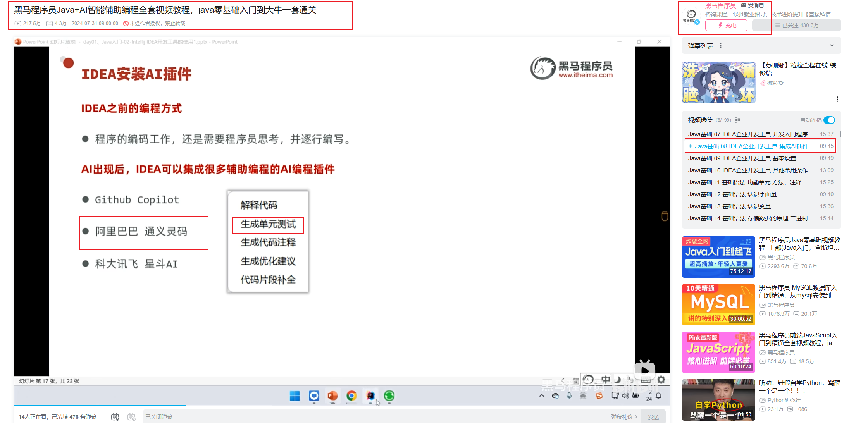
Task: Expand the 弹幕列表 panel chevron
Action: pyautogui.click(x=832, y=45)
